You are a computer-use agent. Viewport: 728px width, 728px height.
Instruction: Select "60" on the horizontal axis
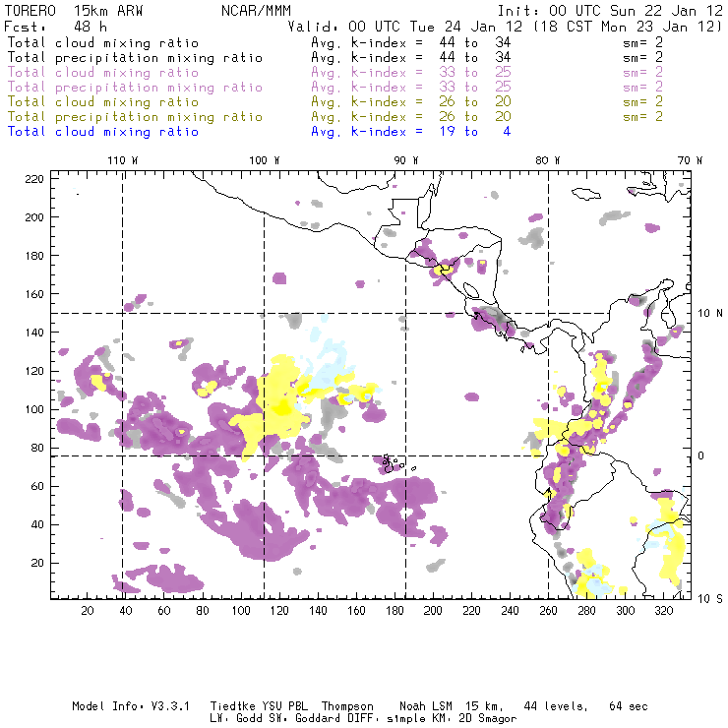click(x=164, y=611)
